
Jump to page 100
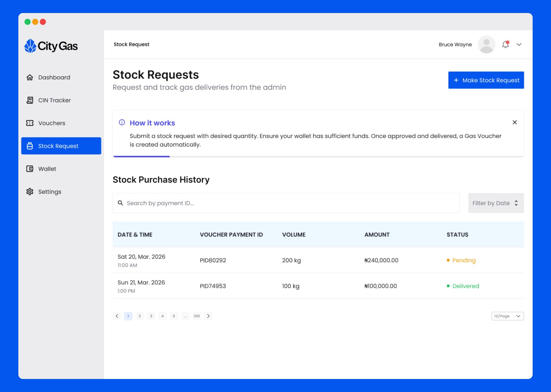(x=197, y=316)
